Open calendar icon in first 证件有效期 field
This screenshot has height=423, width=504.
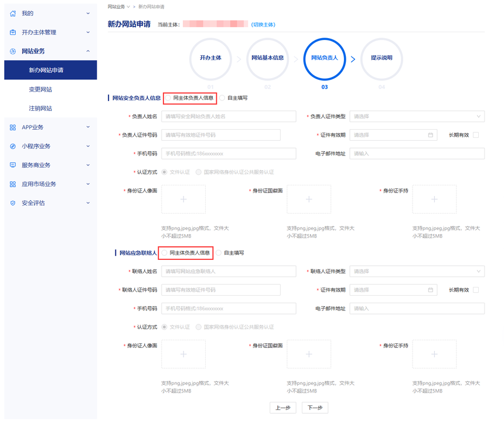click(x=430, y=135)
